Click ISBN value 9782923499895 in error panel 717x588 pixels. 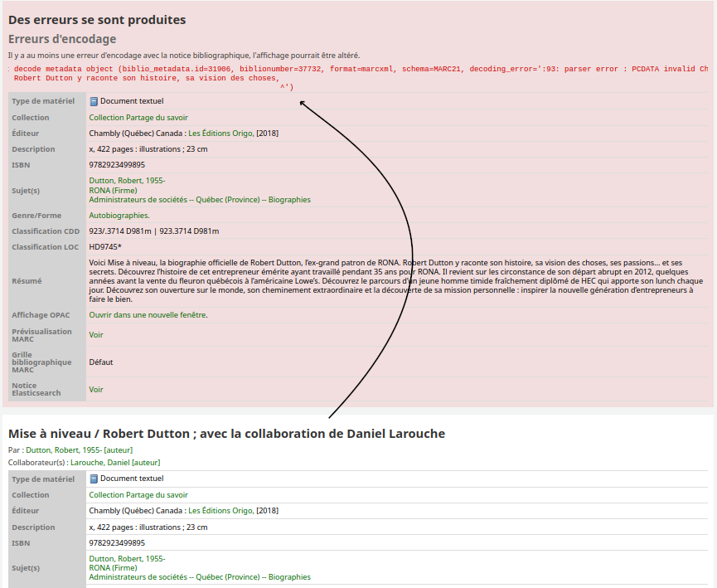tap(117, 165)
